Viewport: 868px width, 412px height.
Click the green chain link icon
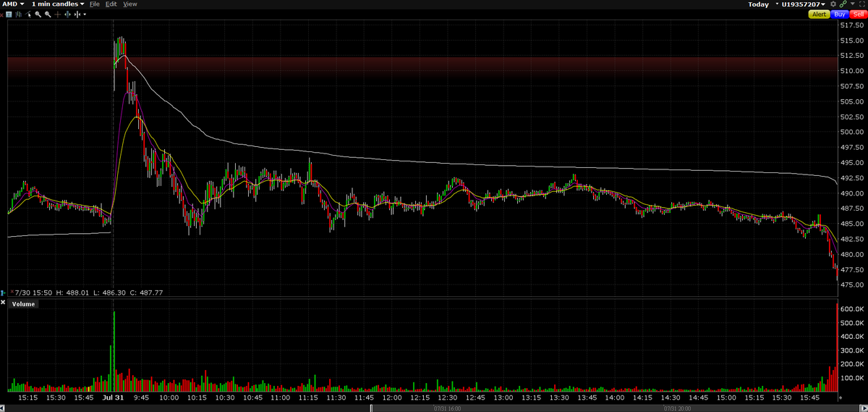(x=843, y=4)
